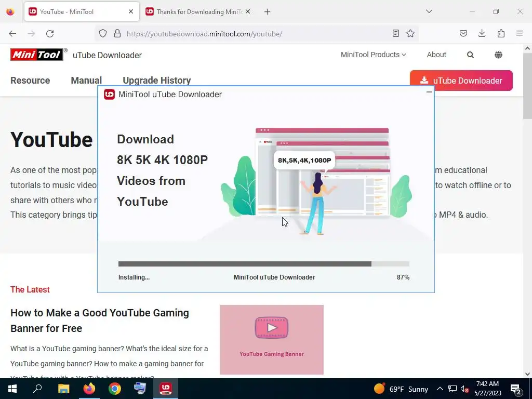
Task: Switch to the YouTube - MiniTool tab
Action: coord(82,11)
